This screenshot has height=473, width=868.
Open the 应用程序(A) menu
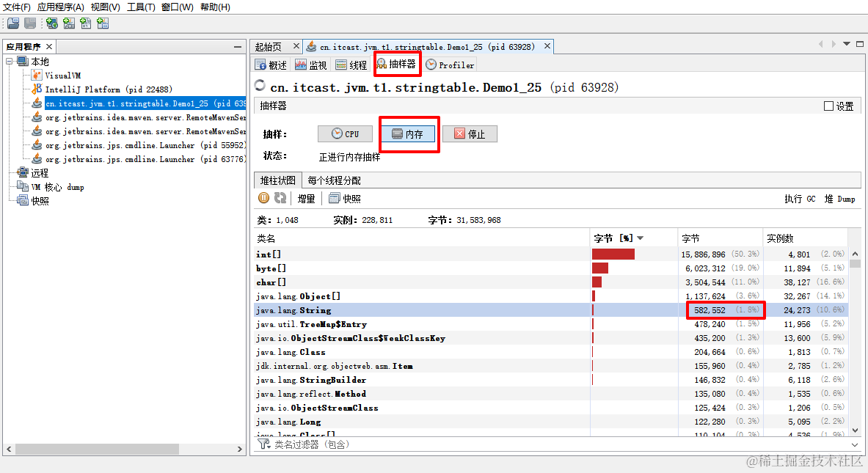pyautogui.click(x=60, y=7)
